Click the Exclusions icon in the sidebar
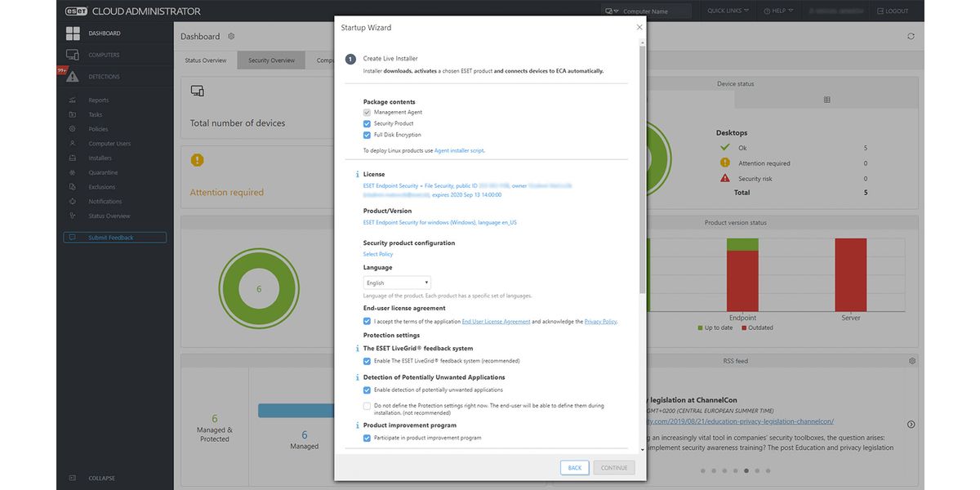980x490 pixels. pyautogui.click(x=73, y=187)
